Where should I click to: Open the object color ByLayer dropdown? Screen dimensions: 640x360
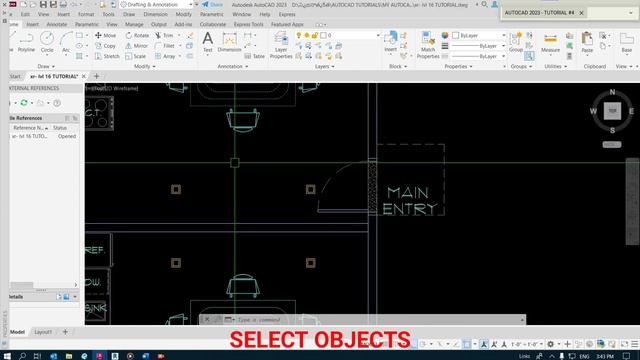tap(479, 36)
